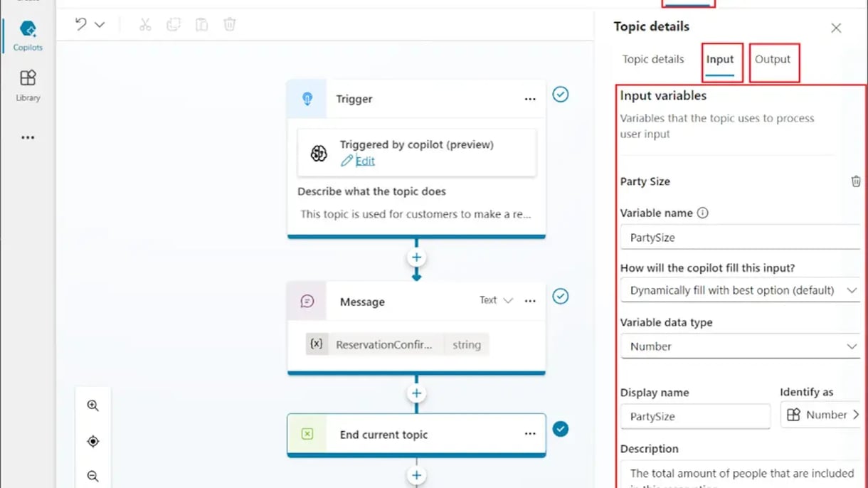Click the toolbar trash delete icon
The height and width of the screenshot is (488, 868).
(x=230, y=24)
